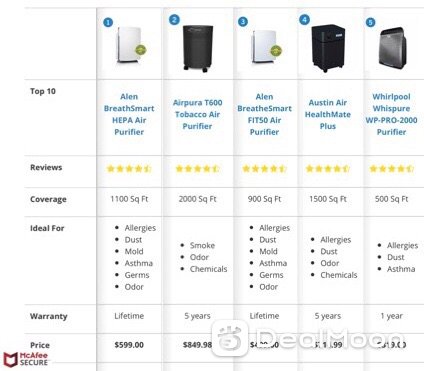The height and width of the screenshot is (371, 424).
Task: Click the star rating for Whirlpool Whispure
Action: 391,169
